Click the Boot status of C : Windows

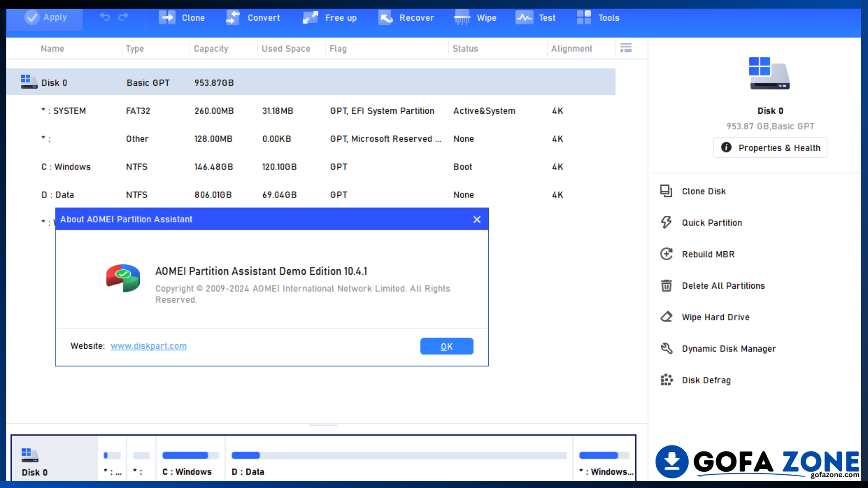[x=462, y=167]
